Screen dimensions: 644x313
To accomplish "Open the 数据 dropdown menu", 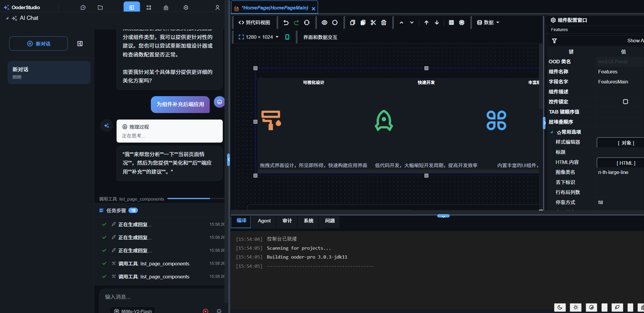I will (488, 22).
